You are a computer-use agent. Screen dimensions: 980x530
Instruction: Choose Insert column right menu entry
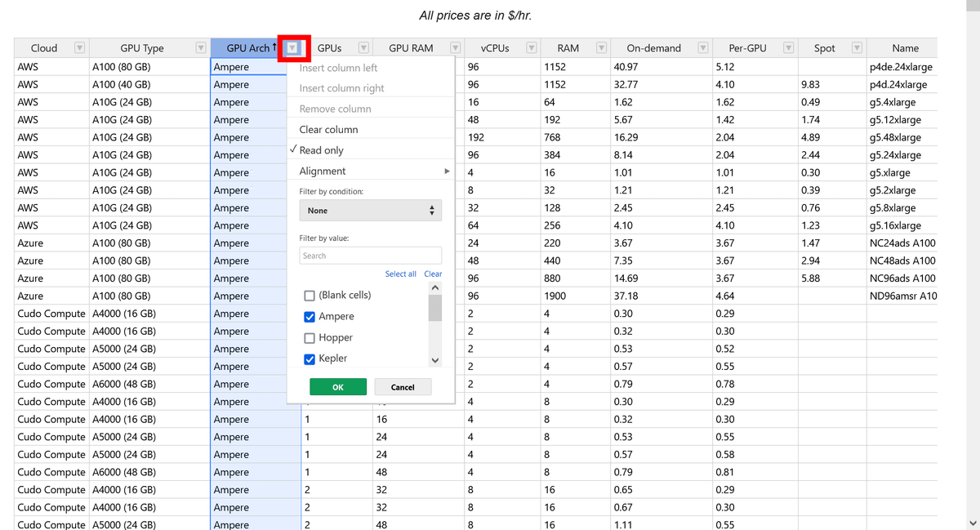click(x=371, y=88)
